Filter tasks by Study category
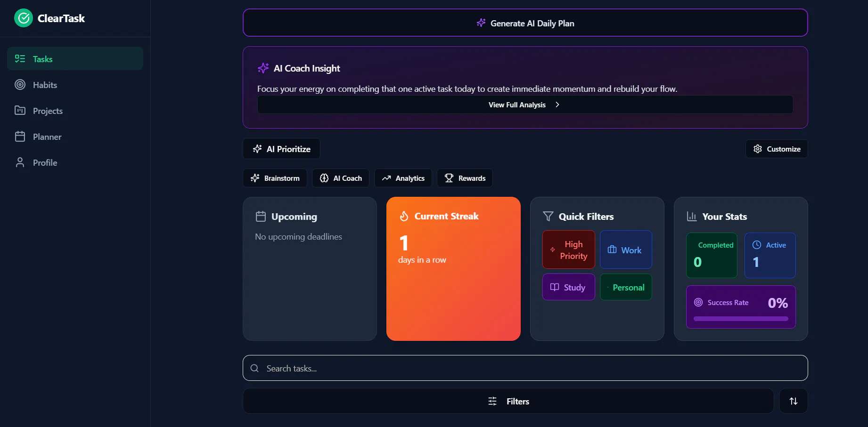Image resolution: width=868 pixels, height=427 pixels. [x=569, y=287]
